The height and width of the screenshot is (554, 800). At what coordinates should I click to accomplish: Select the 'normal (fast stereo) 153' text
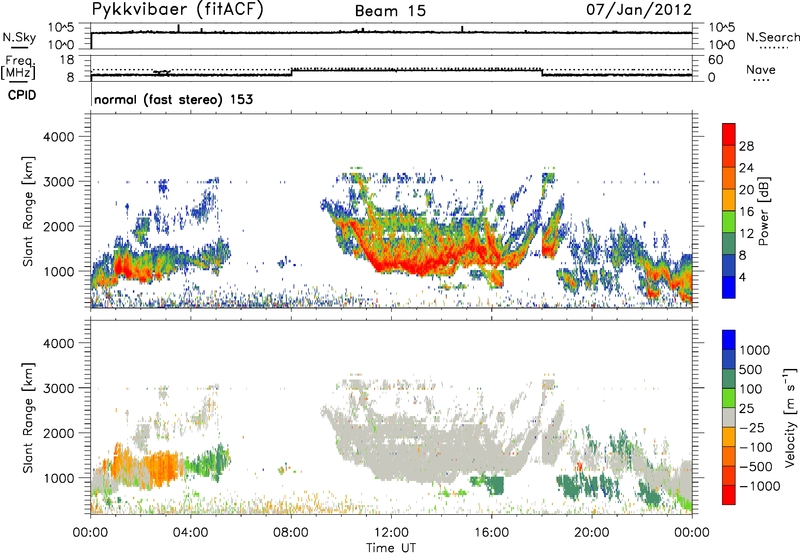click(173, 99)
